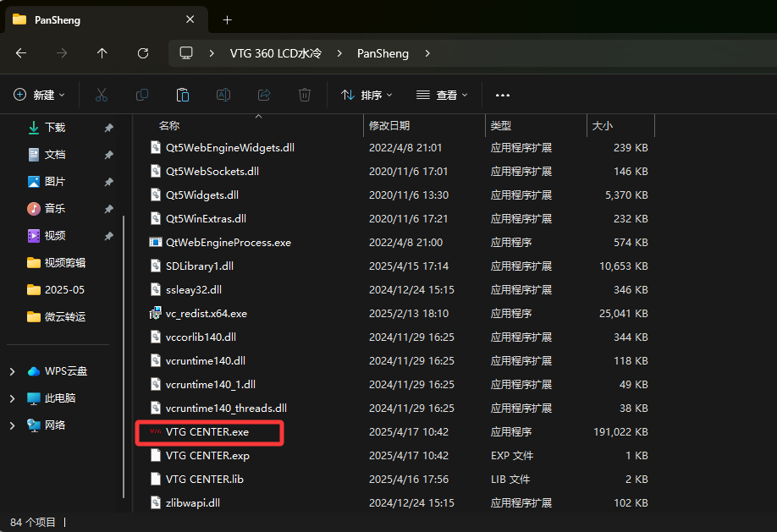Open the 查看 (View) dropdown menu
Screen dimensions: 777x532
coord(442,95)
